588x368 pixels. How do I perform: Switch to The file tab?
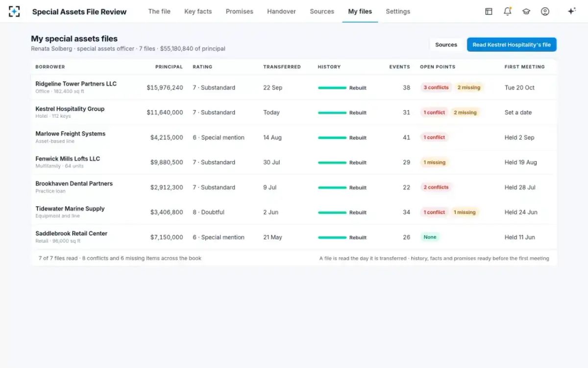click(159, 11)
